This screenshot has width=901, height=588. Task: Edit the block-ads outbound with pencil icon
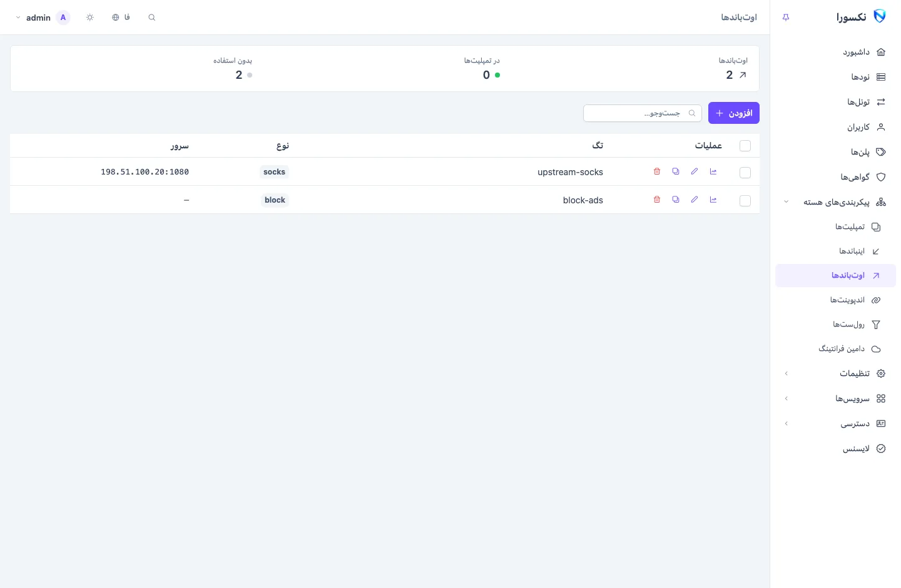coord(695,200)
